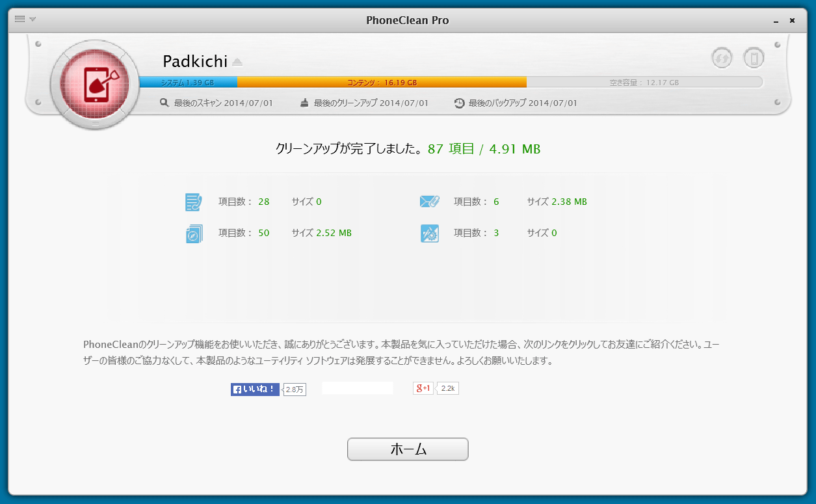
Task: Click the browser compass icon with 50 items
Action: pyautogui.click(x=194, y=233)
